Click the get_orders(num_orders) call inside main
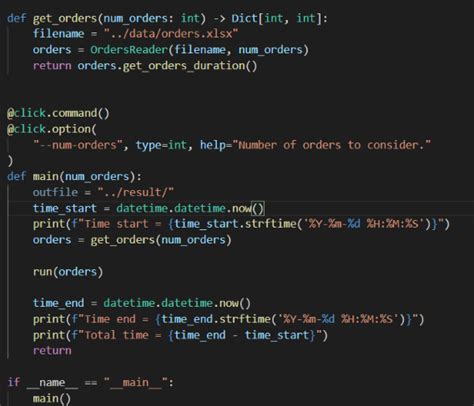Viewport: 474px width, 406px height. 161,240
